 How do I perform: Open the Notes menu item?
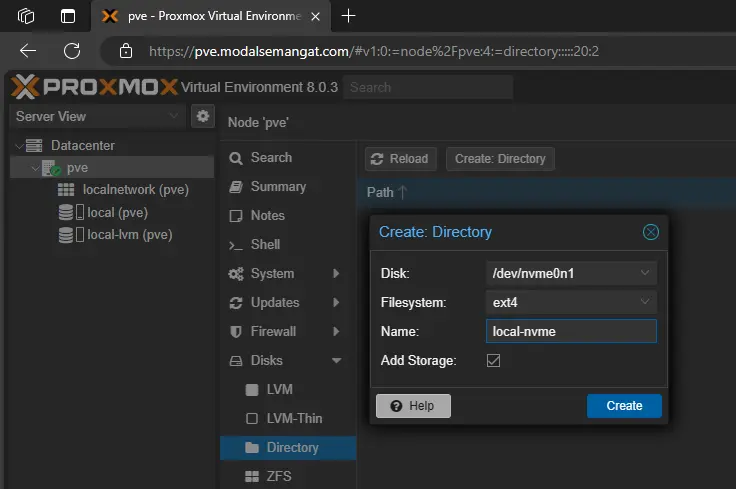[288, 216]
